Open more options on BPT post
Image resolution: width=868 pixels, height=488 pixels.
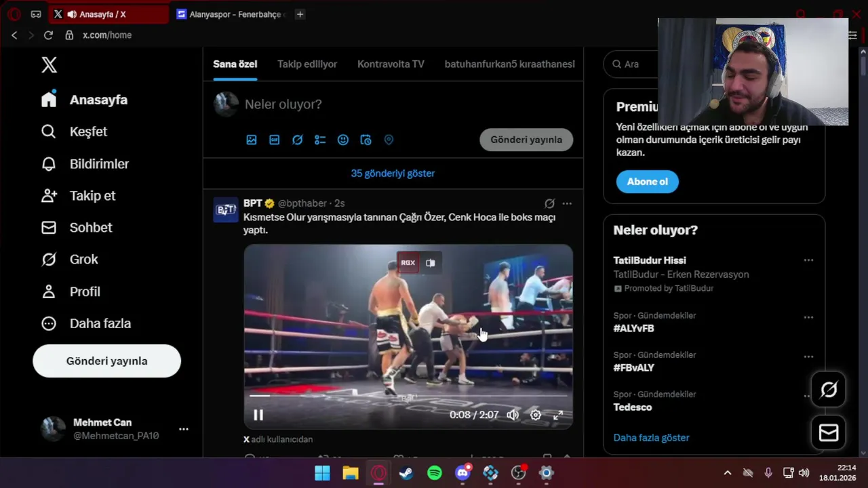click(x=567, y=203)
